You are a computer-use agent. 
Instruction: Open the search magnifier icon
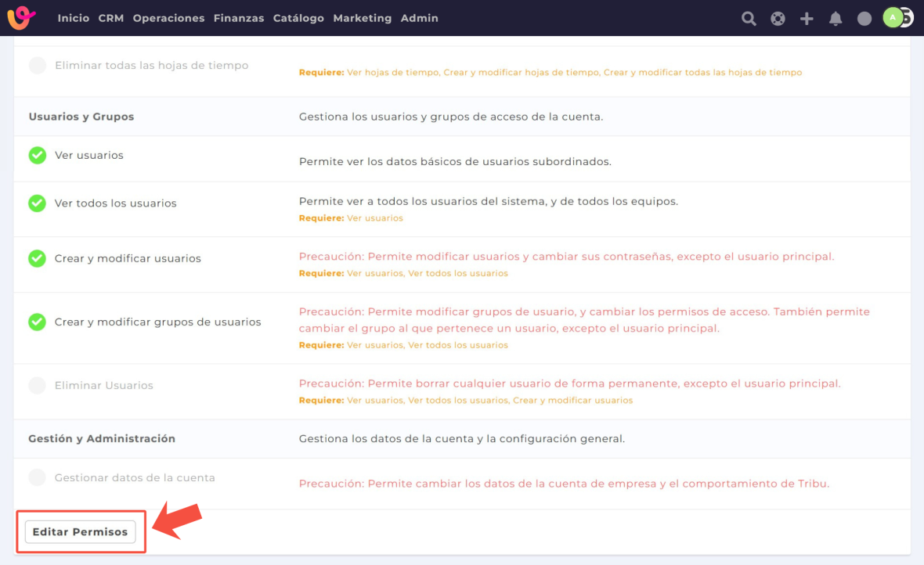[x=749, y=18]
